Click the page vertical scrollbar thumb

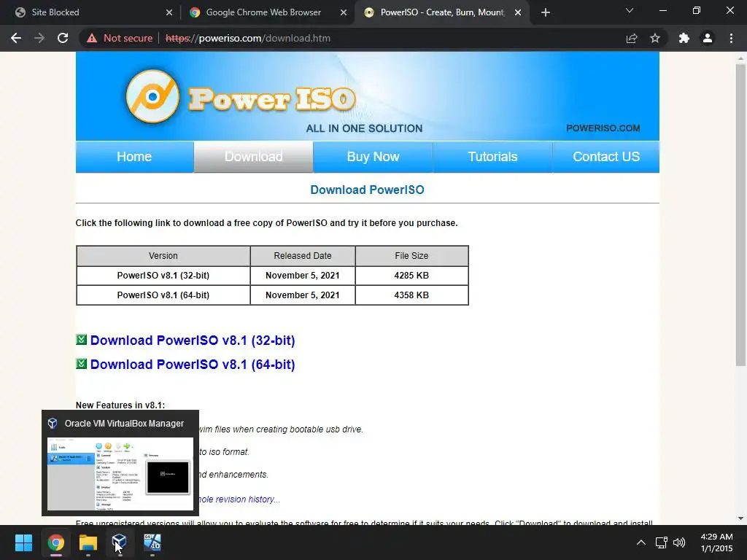click(x=740, y=215)
